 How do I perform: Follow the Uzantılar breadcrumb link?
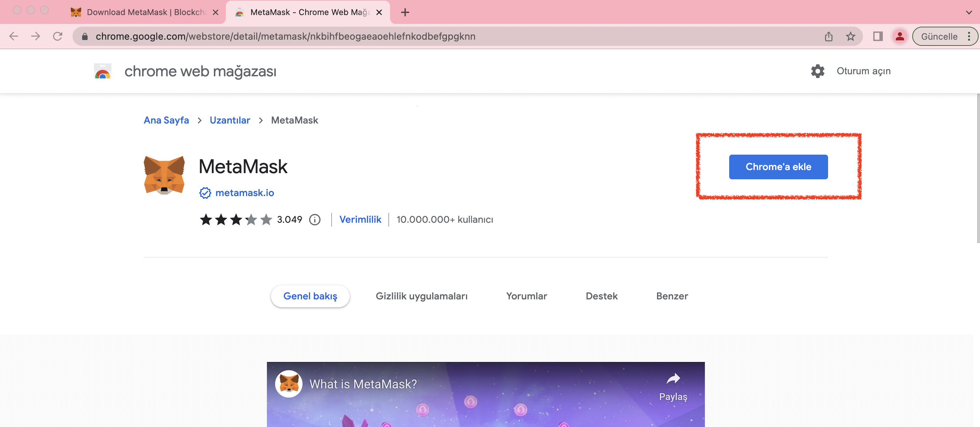click(230, 120)
